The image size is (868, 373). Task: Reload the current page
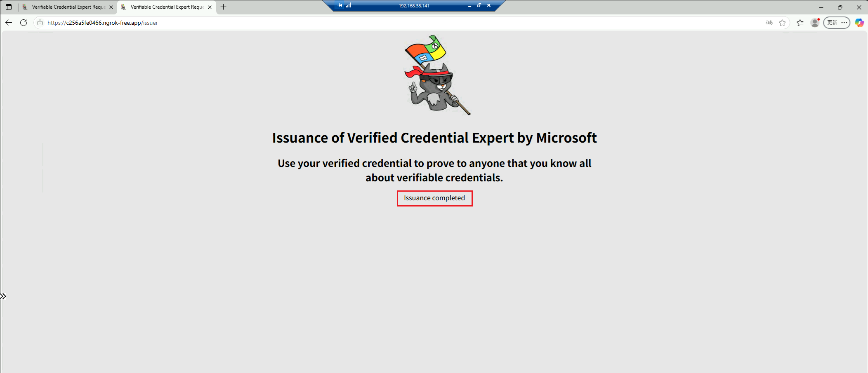point(24,23)
